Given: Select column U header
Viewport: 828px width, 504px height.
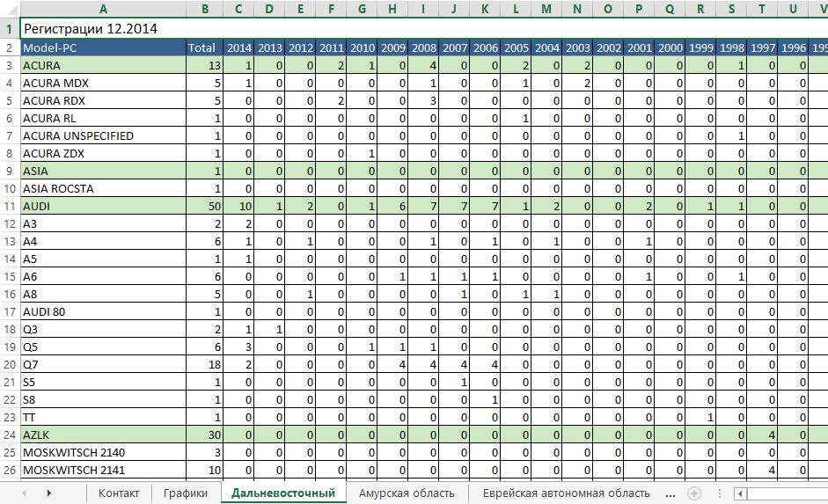Looking at the screenshot, I should 793,9.
